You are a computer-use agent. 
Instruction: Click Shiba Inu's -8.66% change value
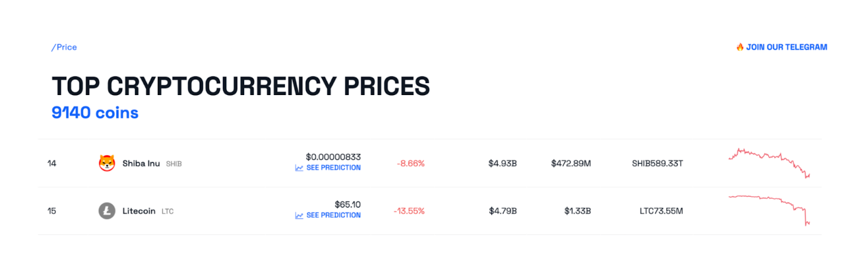click(411, 164)
